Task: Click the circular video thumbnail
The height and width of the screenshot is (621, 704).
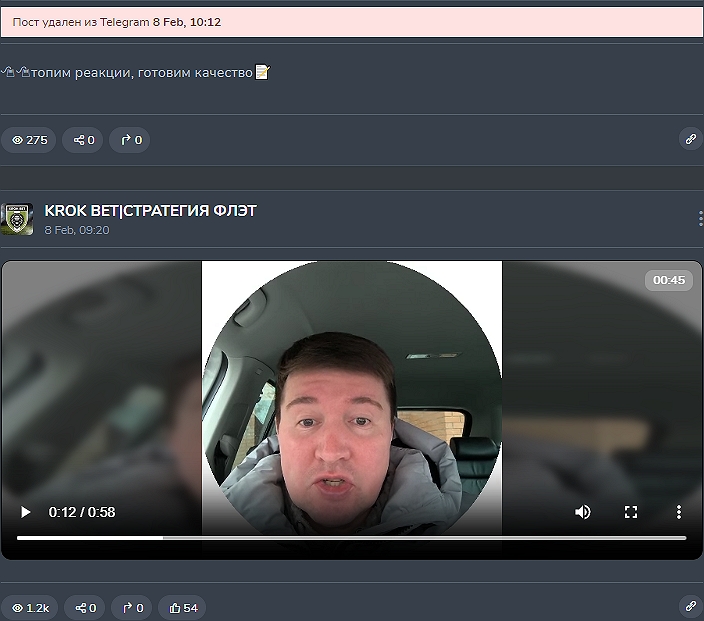Action: 352,400
